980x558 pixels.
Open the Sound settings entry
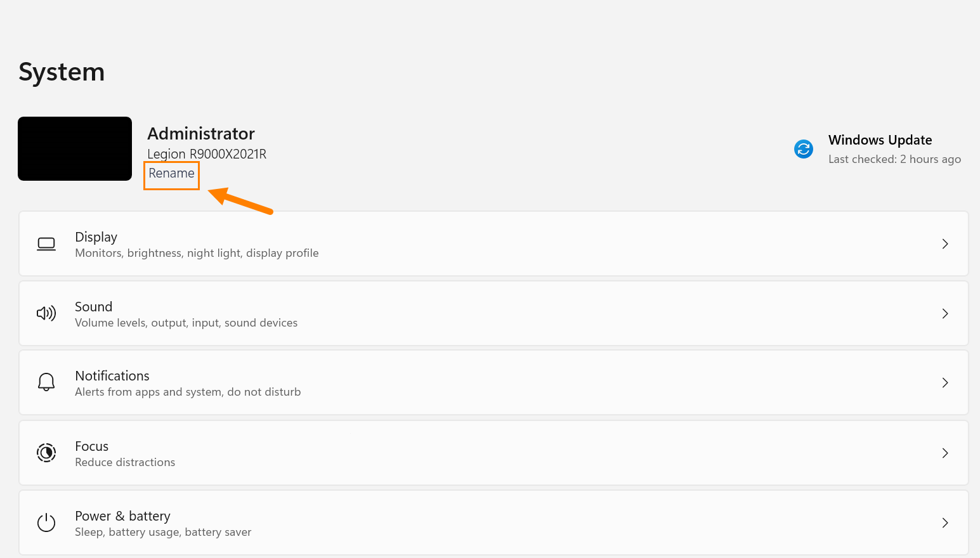click(493, 313)
